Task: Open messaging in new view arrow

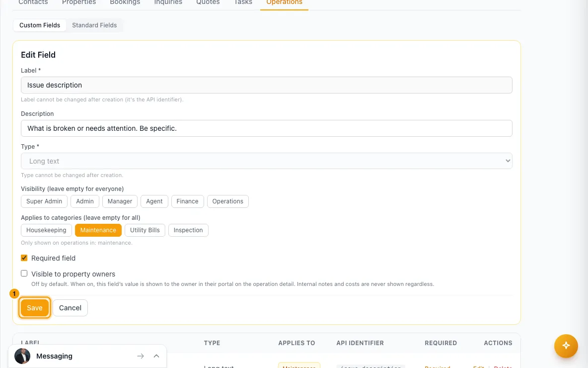Action: [140, 356]
